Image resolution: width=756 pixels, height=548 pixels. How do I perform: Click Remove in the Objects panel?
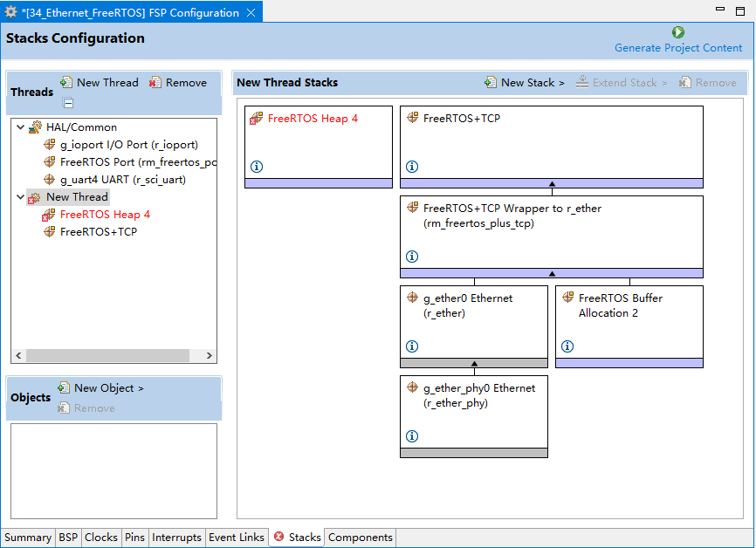point(86,408)
